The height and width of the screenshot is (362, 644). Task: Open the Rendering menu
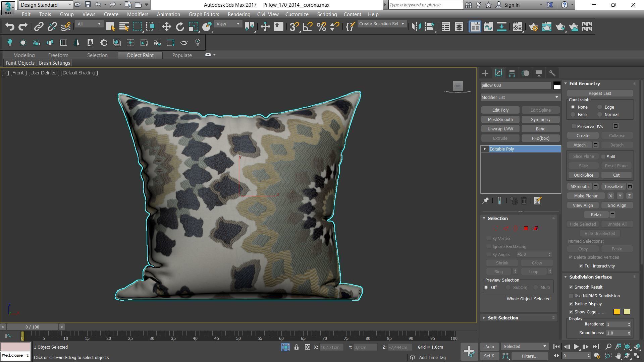click(239, 14)
